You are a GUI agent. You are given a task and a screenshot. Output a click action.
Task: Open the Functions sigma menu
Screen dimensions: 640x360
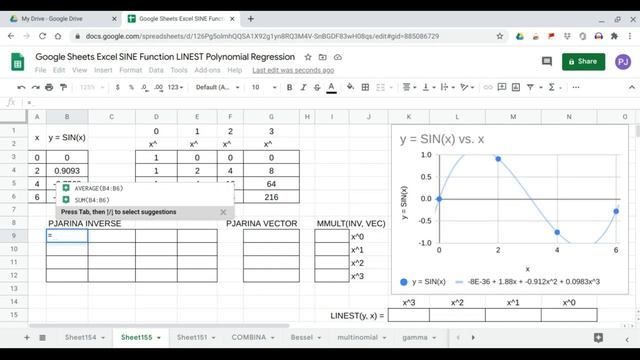pos(552,87)
